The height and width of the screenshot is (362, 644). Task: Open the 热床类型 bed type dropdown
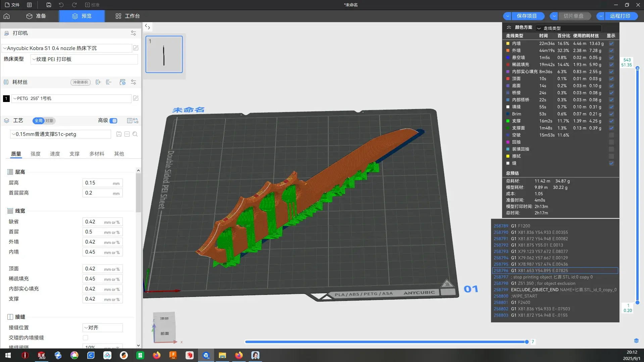pyautogui.click(x=84, y=59)
